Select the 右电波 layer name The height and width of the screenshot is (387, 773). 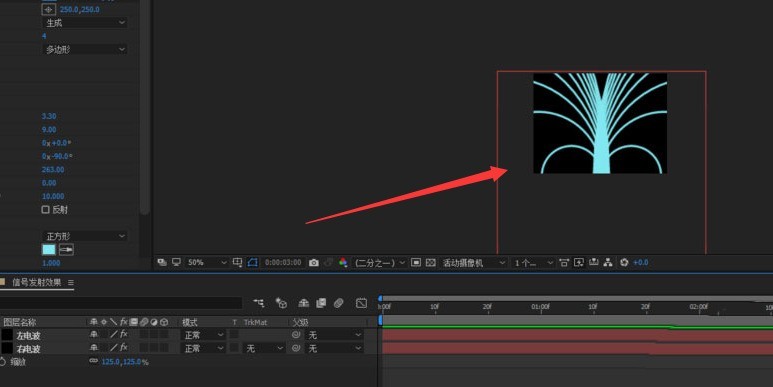pyautogui.click(x=28, y=349)
